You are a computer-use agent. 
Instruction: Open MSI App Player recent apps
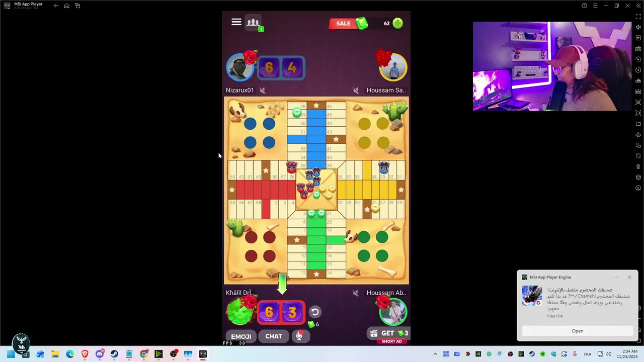(x=77, y=6)
